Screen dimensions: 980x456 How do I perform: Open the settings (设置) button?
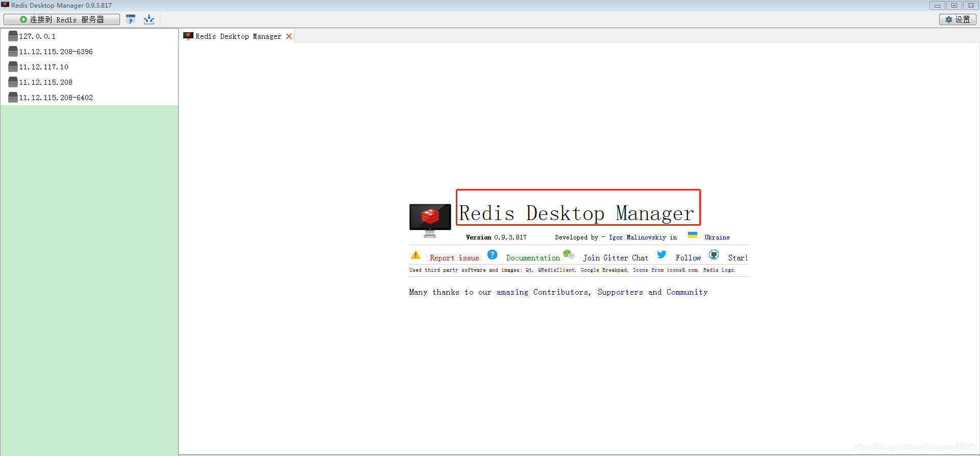[x=958, y=19]
